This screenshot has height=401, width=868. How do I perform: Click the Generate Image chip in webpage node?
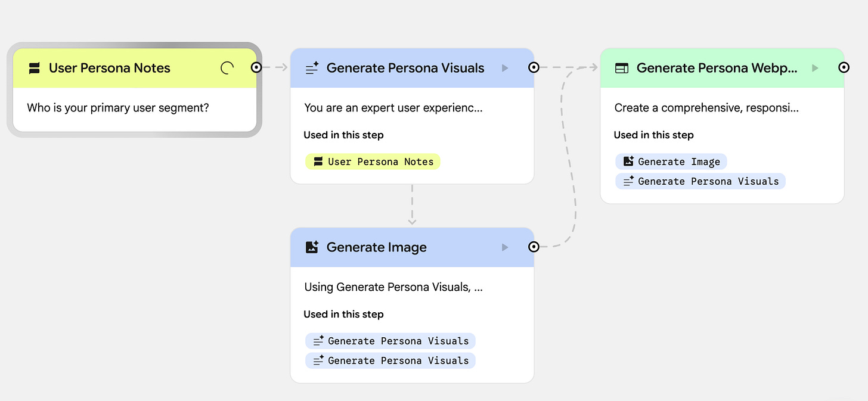click(671, 161)
